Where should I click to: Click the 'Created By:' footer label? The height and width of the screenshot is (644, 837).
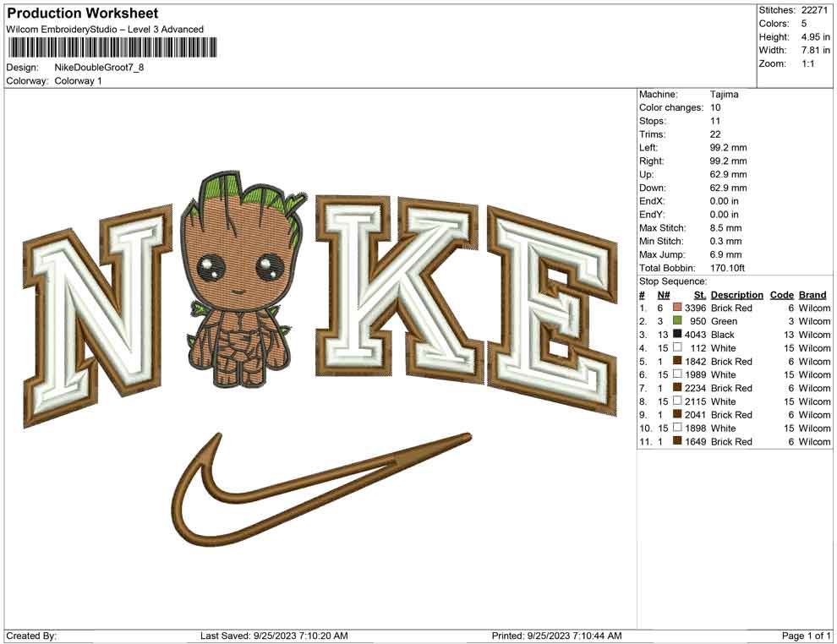pos(31,635)
